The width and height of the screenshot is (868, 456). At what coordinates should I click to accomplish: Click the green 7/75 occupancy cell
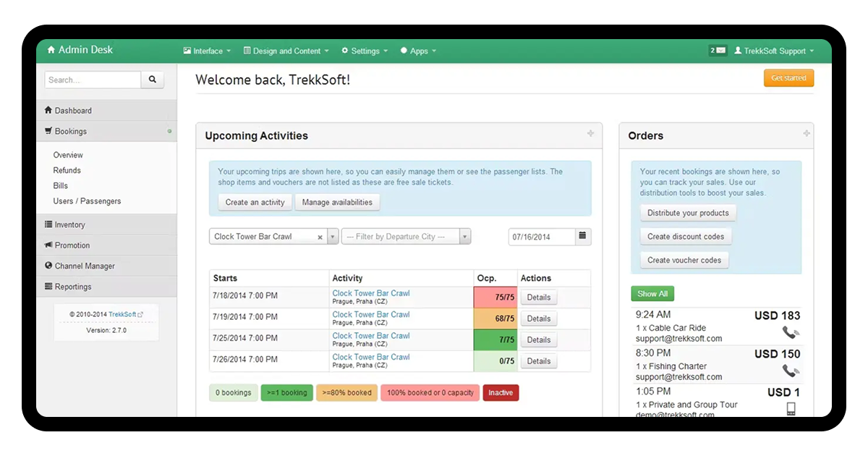(x=495, y=339)
